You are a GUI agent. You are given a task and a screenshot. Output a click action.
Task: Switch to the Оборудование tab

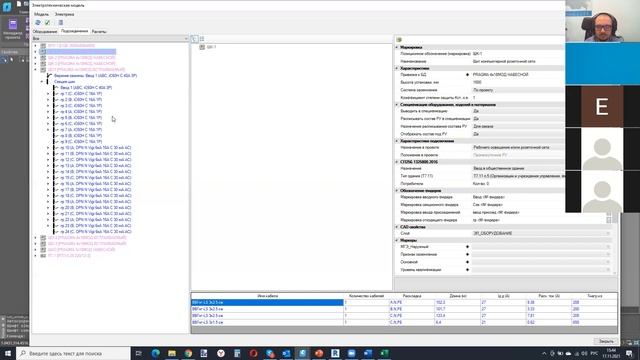[x=45, y=31]
